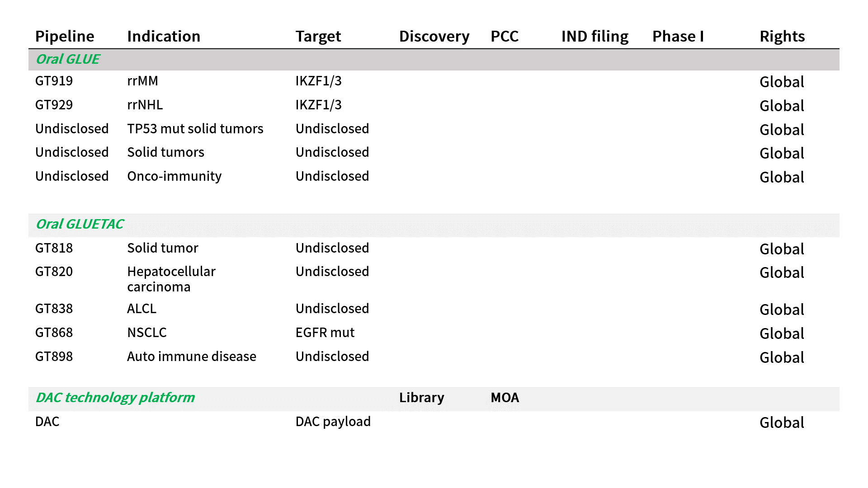Click the Pipeline column header
The image size is (868, 488).
(x=65, y=36)
